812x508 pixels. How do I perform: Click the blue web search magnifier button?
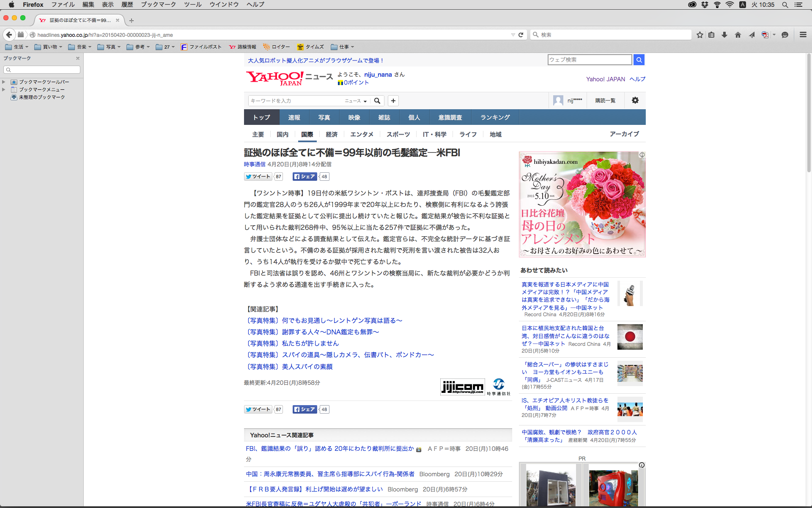tap(639, 60)
